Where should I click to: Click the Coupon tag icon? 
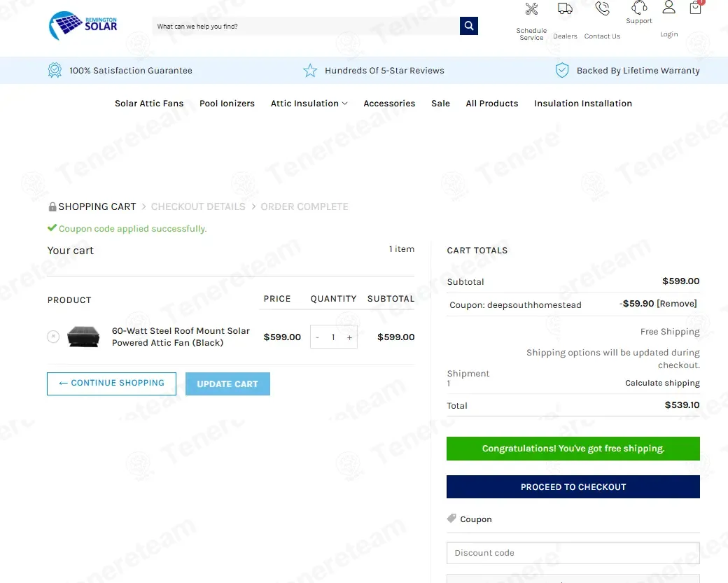(451, 519)
